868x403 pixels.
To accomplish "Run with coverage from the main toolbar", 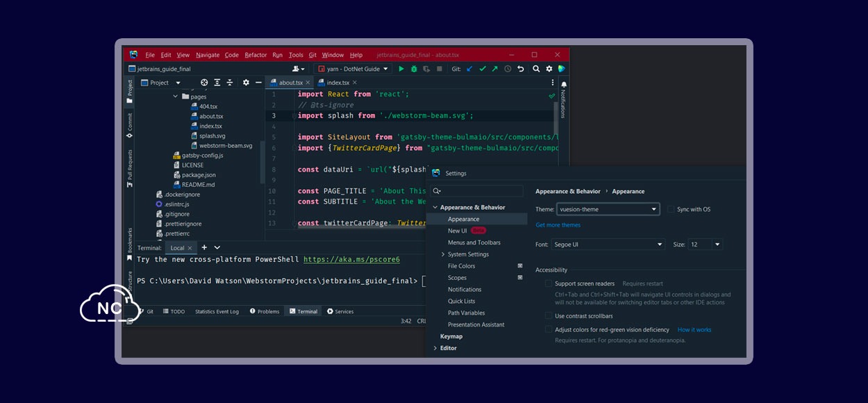I will pyautogui.click(x=426, y=69).
